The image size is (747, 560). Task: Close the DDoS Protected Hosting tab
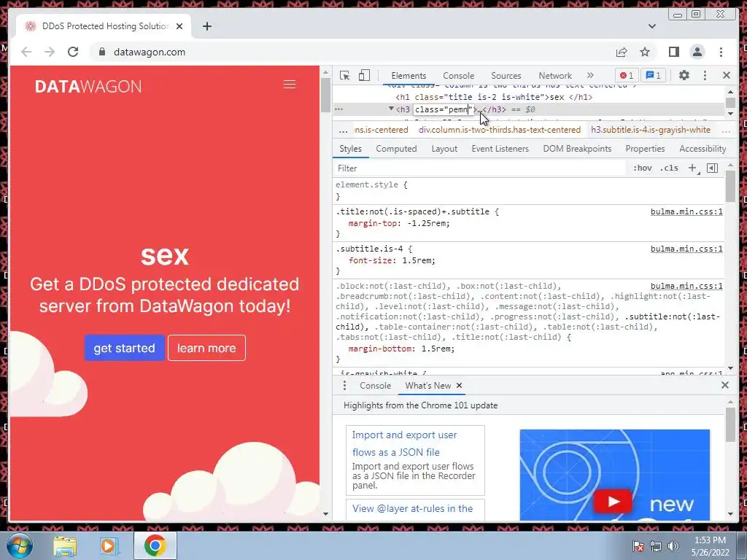point(179,26)
